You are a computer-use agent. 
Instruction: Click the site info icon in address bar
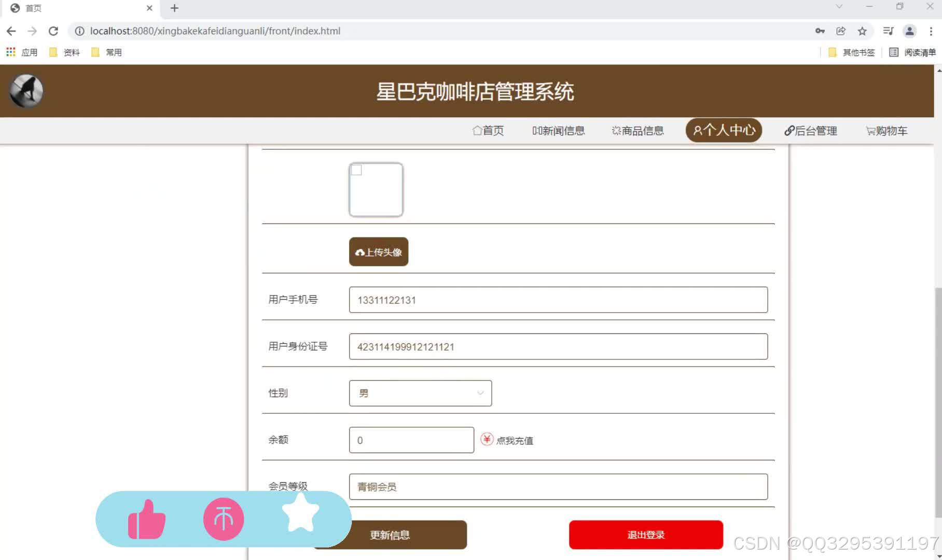79,31
